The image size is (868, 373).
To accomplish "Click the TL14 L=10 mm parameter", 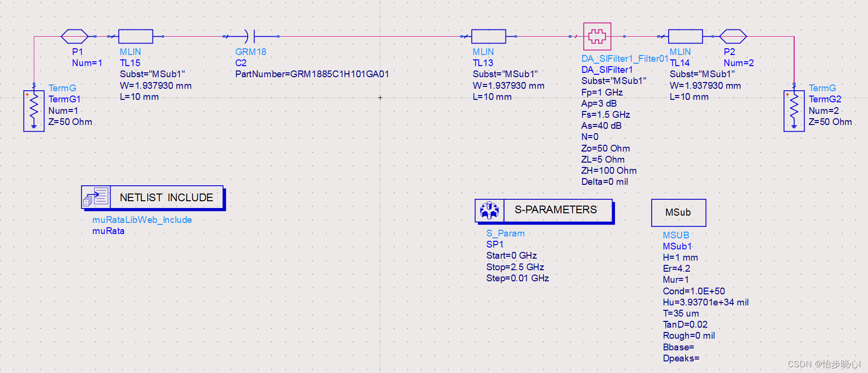I will 689,97.
